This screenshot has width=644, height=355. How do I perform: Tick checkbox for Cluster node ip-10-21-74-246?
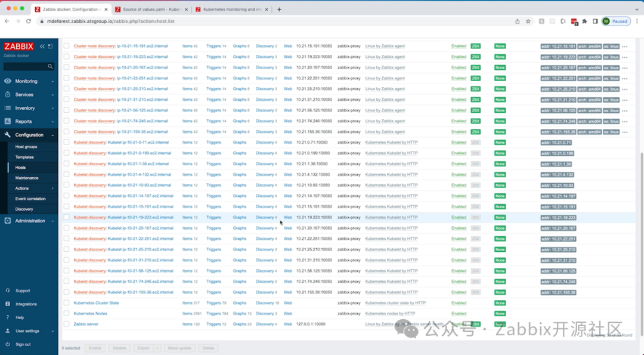pos(66,121)
